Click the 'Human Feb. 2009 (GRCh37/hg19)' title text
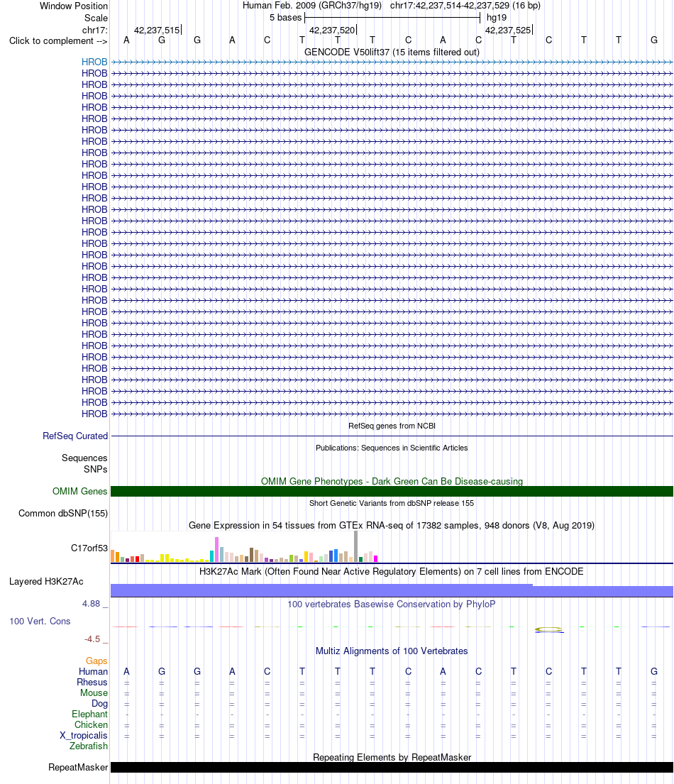Viewport: 674px width, 784px height. [x=312, y=6]
